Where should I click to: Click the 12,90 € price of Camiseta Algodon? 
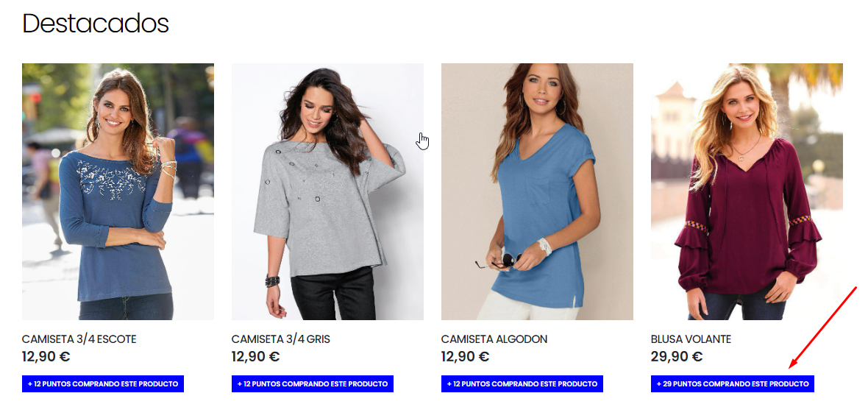coord(465,357)
